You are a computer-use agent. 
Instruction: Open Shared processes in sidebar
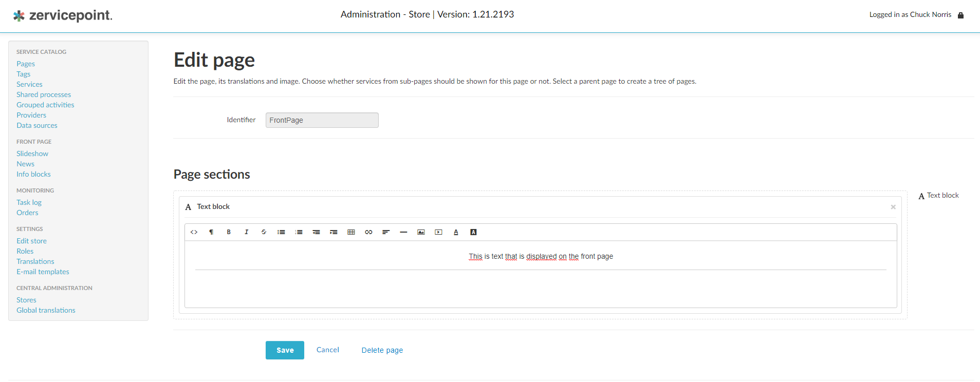(x=44, y=94)
